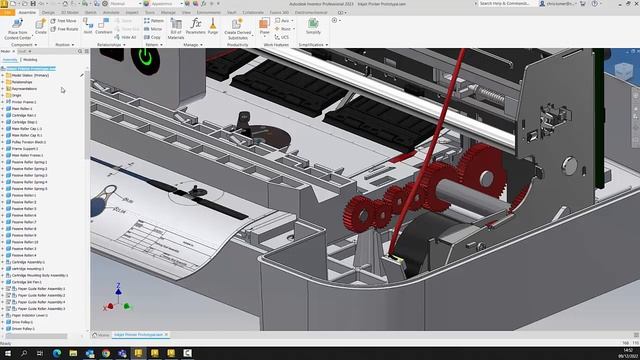This screenshot has height=360, width=640.
Task: Open Microsoft Edge from taskbar
Action: click(x=57, y=353)
